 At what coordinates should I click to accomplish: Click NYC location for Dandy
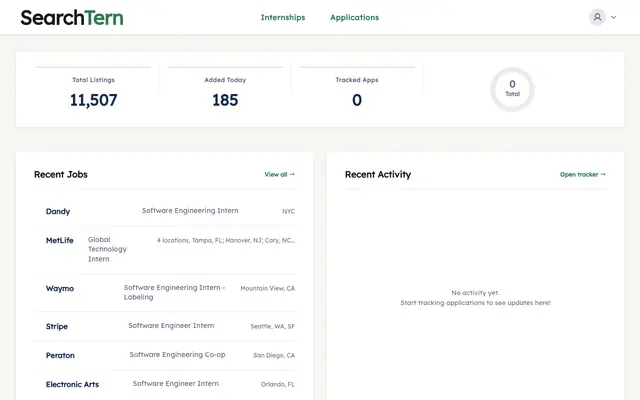288,211
